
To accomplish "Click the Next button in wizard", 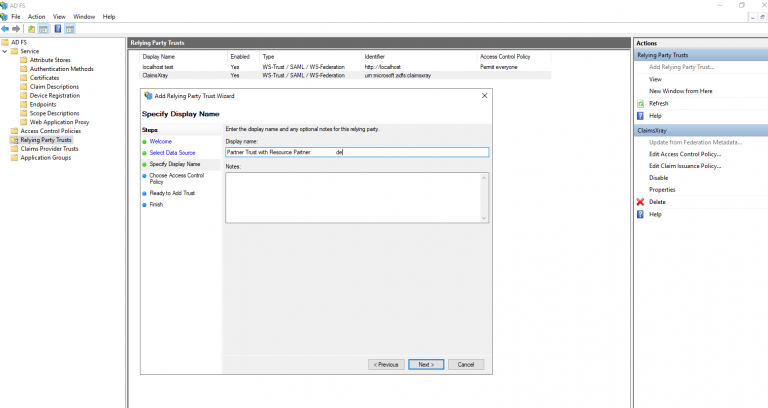I will coord(426,364).
